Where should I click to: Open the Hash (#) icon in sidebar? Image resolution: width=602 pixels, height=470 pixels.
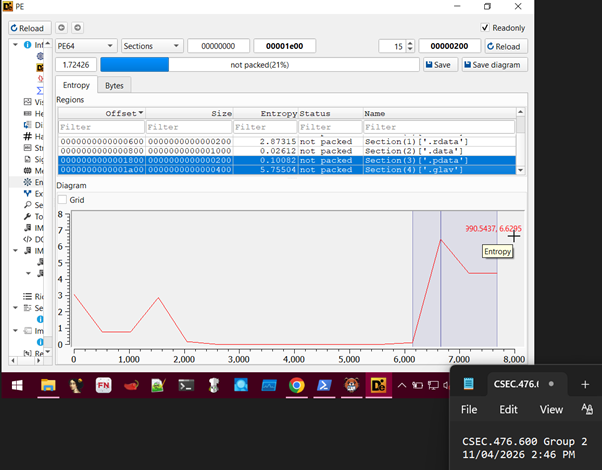pyautogui.click(x=28, y=136)
